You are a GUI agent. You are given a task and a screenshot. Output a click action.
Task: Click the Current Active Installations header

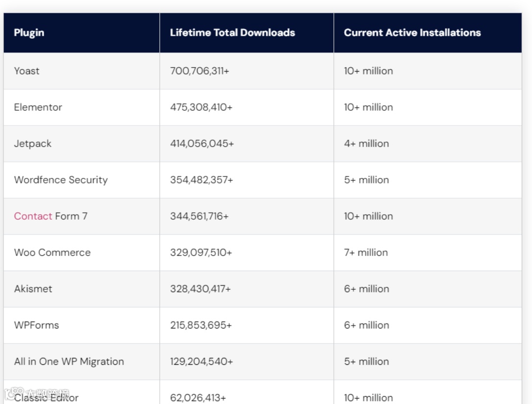[412, 33]
